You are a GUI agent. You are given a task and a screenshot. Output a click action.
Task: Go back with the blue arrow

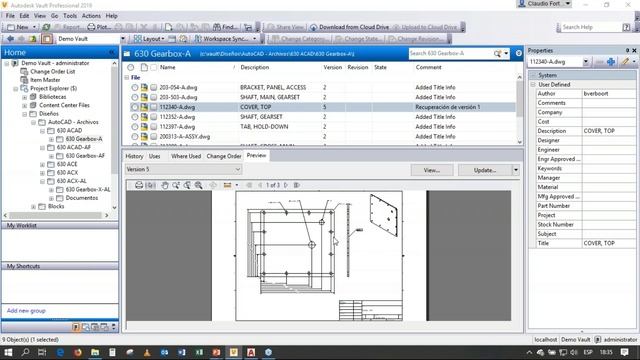point(10,39)
